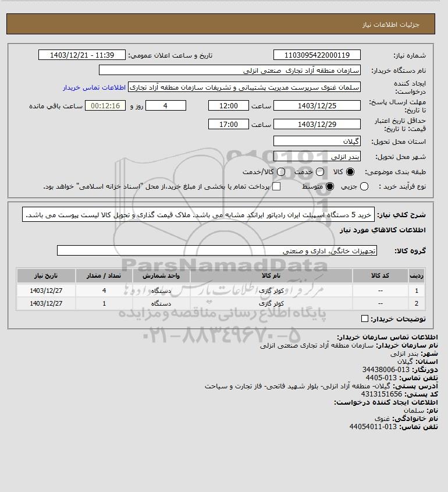448x492 pixels.
Task: Click the price validity date 1403/12/29
Action: tap(317, 124)
